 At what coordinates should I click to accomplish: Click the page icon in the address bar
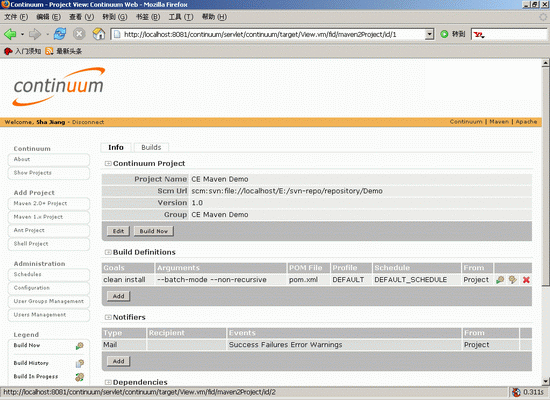tap(117, 34)
